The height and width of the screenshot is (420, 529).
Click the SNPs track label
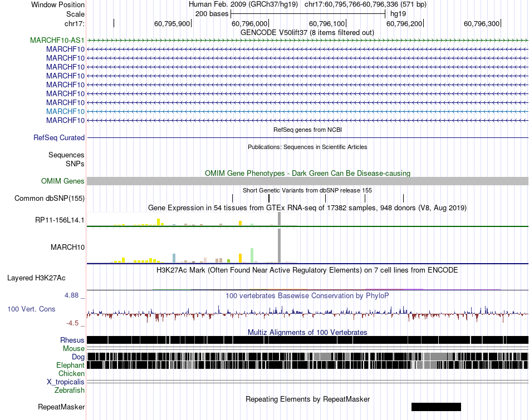click(x=75, y=164)
